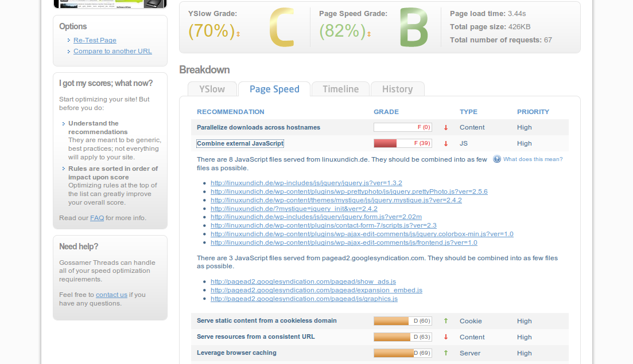Click the large Page Speed grade B letter

coord(413,29)
